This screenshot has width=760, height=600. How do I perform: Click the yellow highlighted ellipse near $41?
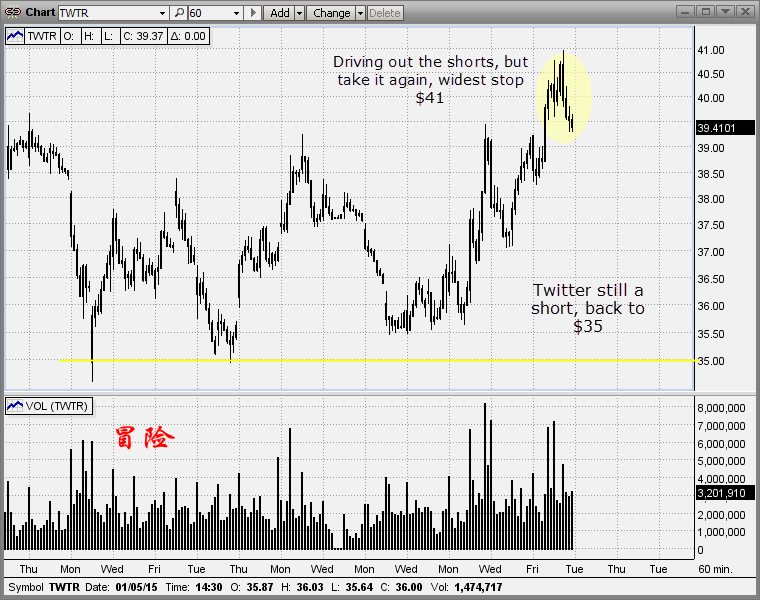click(564, 97)
